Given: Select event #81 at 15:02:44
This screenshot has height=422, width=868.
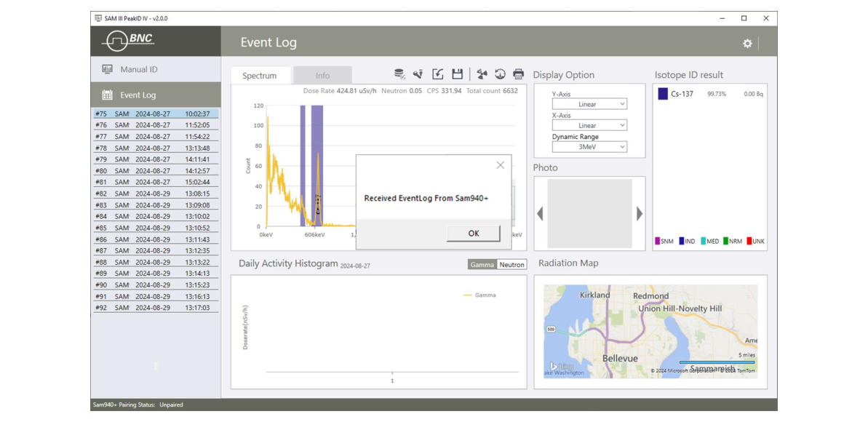Looking at the screenshot, I should (156, 182).
